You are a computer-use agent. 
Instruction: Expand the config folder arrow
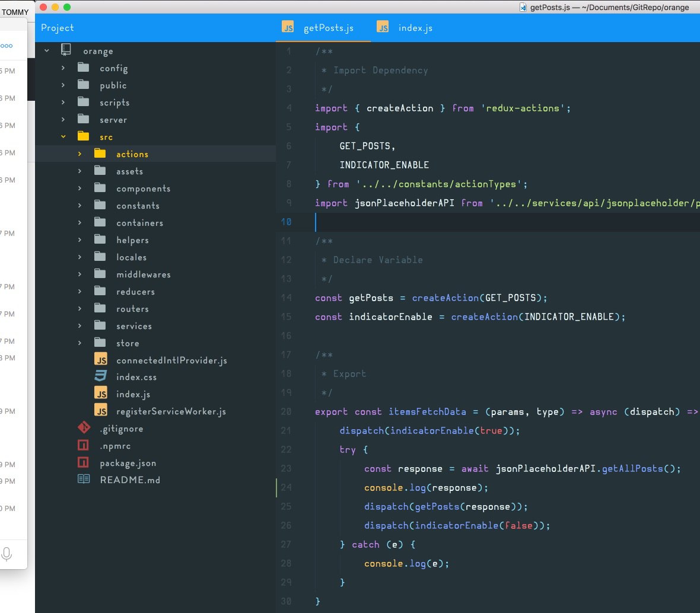(63, 68)
